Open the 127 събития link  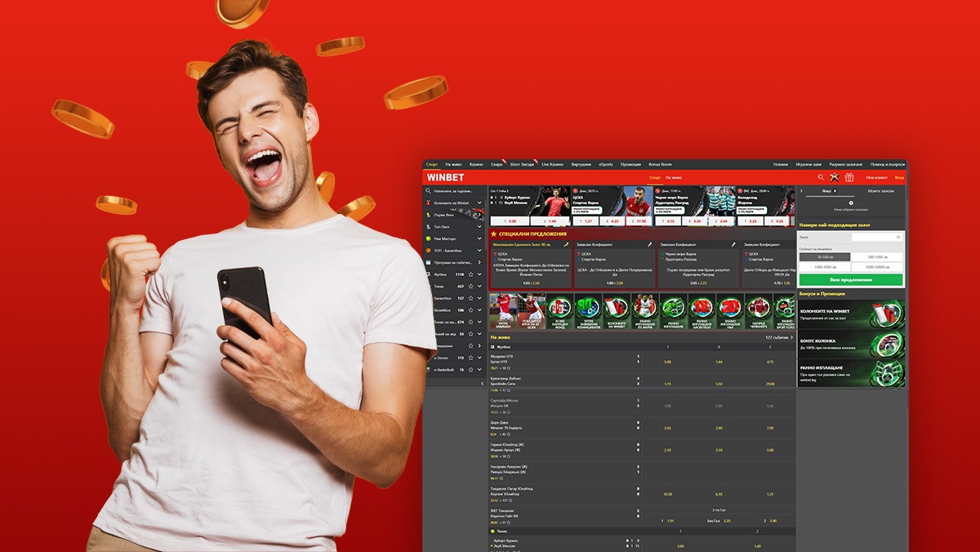(x=779, y=336)
